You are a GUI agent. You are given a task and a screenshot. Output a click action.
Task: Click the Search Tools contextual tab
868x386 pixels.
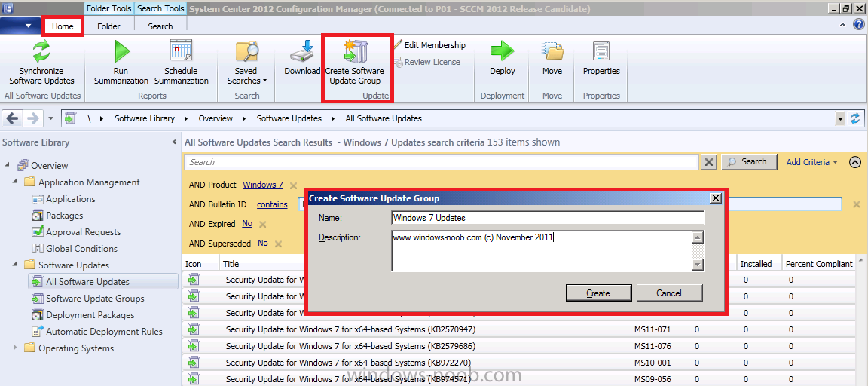click(x=160, y=8)
